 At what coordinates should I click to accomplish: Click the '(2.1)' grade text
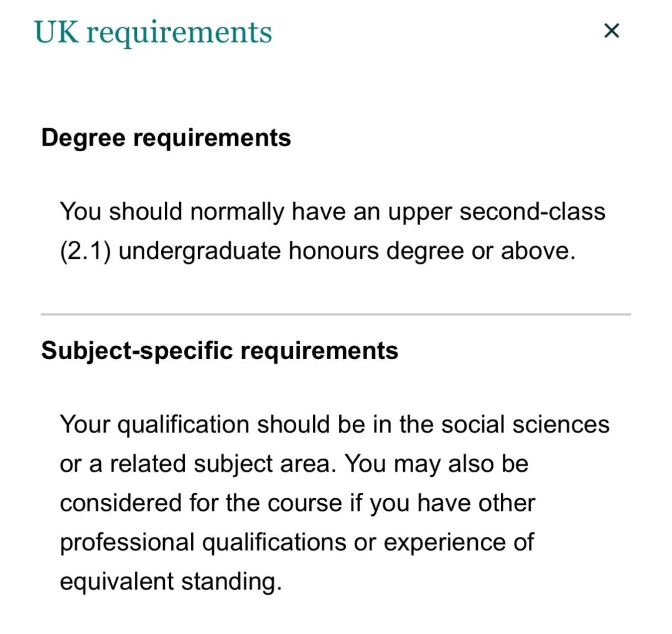[85, 251]
